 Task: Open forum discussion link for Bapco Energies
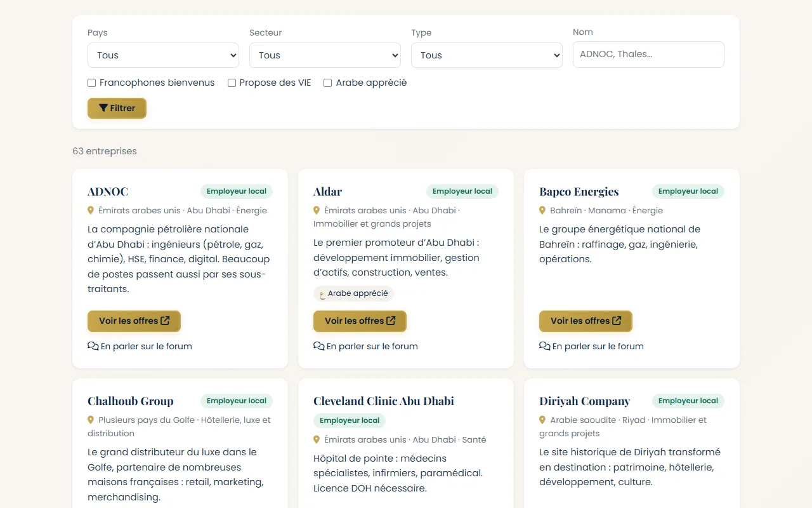pyautogui.click(x=591, y=346)
